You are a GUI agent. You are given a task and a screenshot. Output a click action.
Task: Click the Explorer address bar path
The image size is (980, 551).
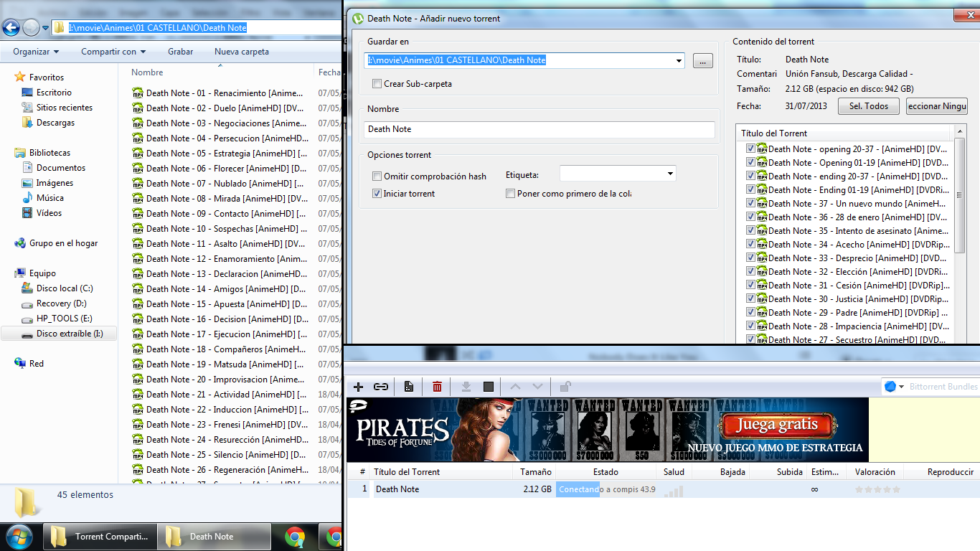157,28
